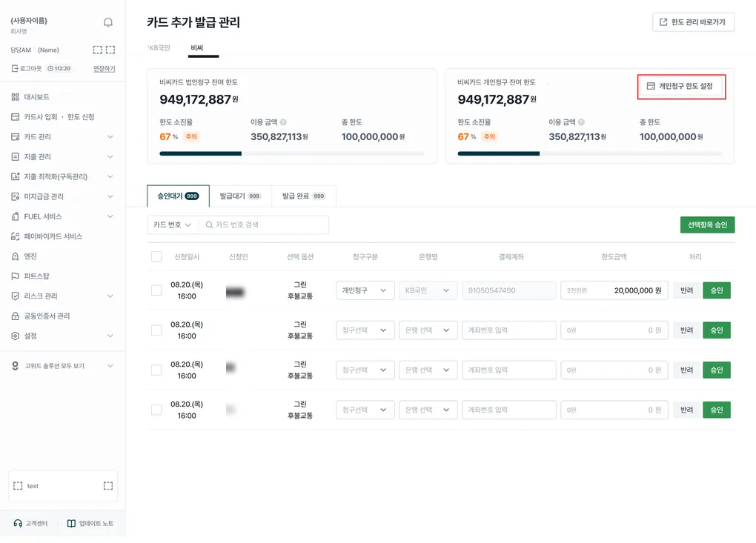
Task: Check the first row's checkbox
Action: [x=156, y=290]
